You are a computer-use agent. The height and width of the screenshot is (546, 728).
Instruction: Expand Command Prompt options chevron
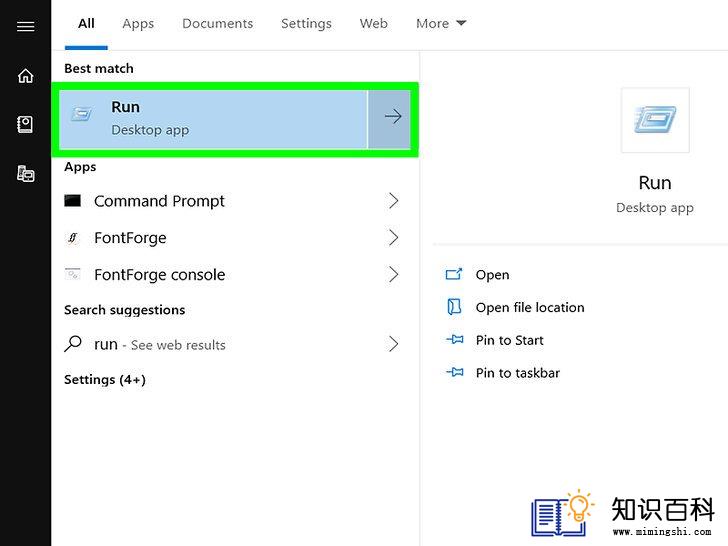(x=393, y=201)
